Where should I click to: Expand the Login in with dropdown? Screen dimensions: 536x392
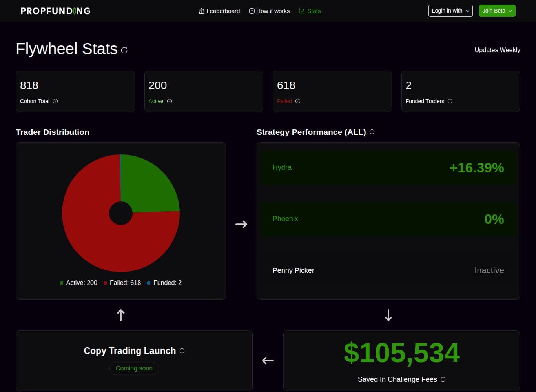point(450,11)
